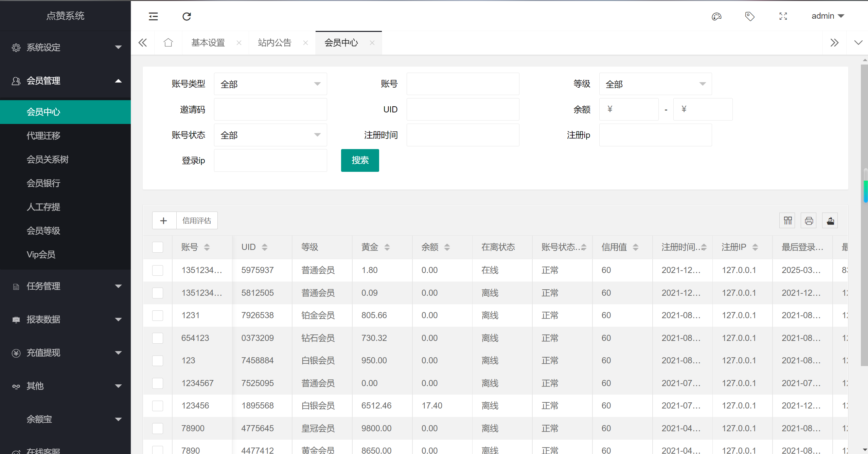Close the 会员中心 tab

click(372, 43)
